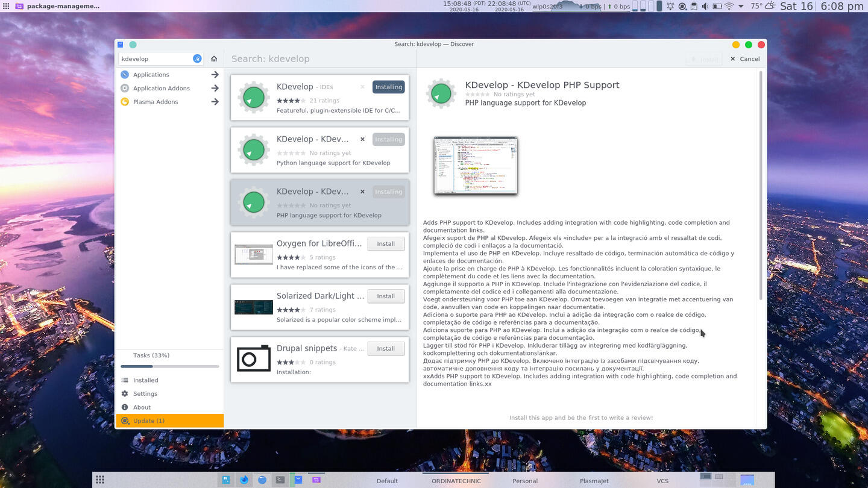Open the KDevelop PHP Support screenshot
The height and width of the screenshot is (488, 868).
[476, 165]
